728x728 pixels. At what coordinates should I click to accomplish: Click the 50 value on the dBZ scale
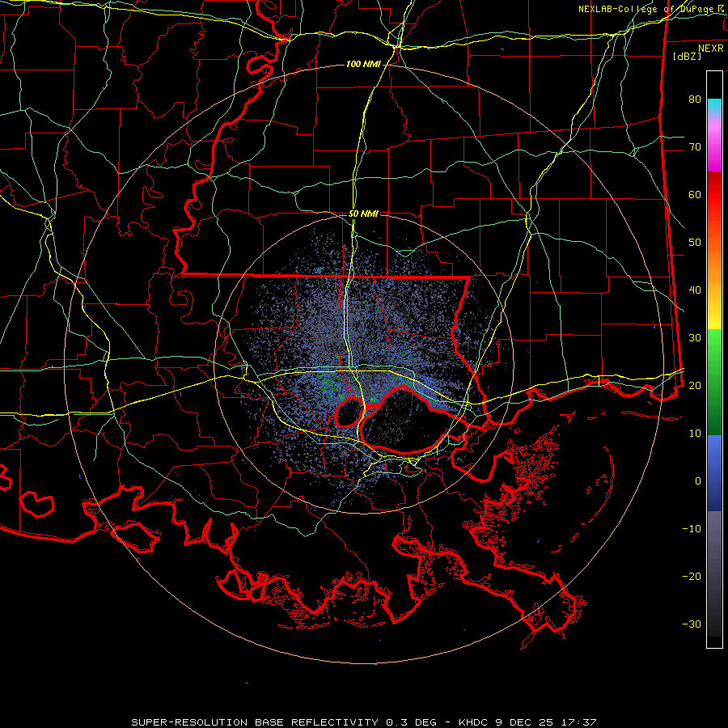point(695,243)
